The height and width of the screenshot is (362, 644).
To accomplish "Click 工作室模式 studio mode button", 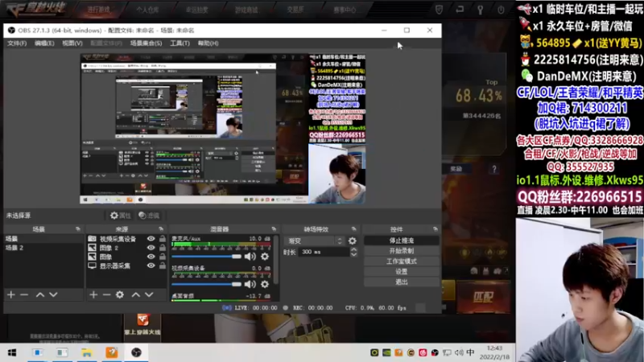I will (401, 261).
